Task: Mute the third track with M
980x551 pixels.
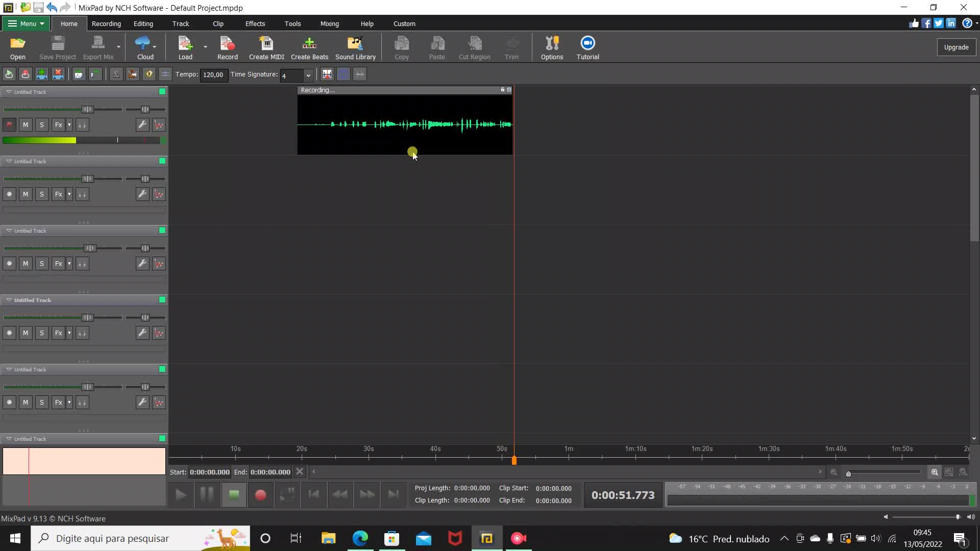Action: coord(26,263)
